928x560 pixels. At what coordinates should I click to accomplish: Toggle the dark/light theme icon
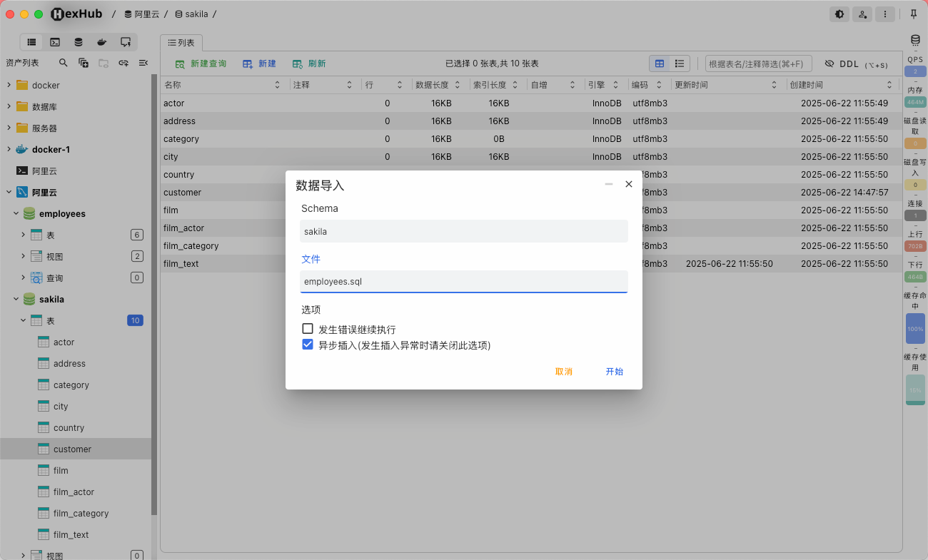(x=839, y=14)
